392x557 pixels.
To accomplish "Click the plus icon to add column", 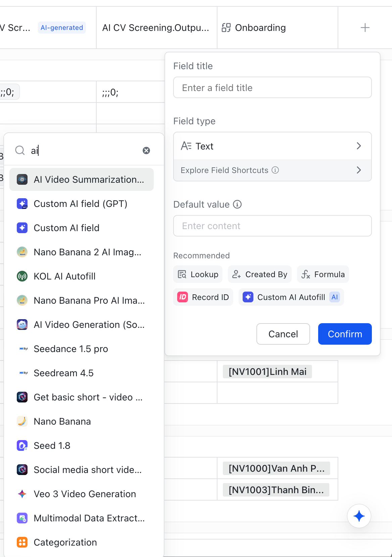I will [x=365, y=28].
